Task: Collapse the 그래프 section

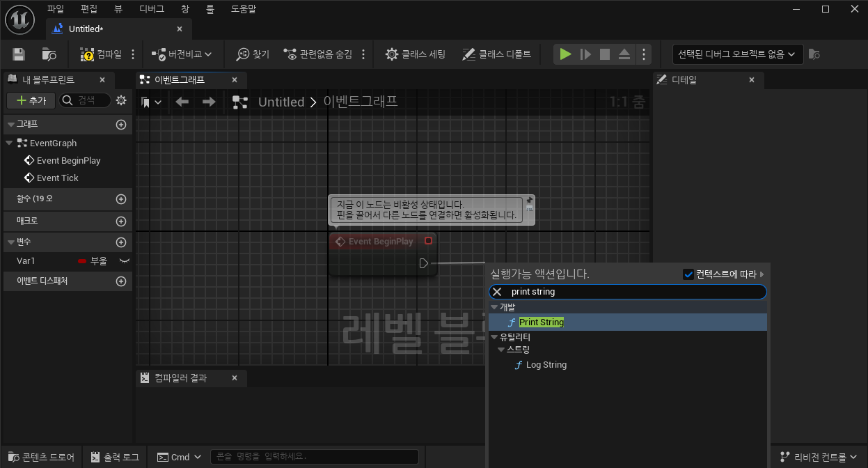Action: coord(10,124)
